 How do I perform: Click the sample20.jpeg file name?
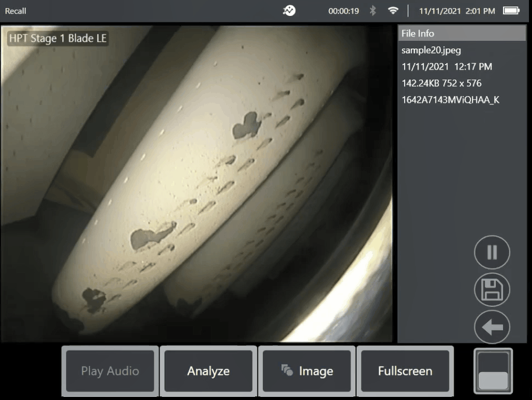coord(431,50)
